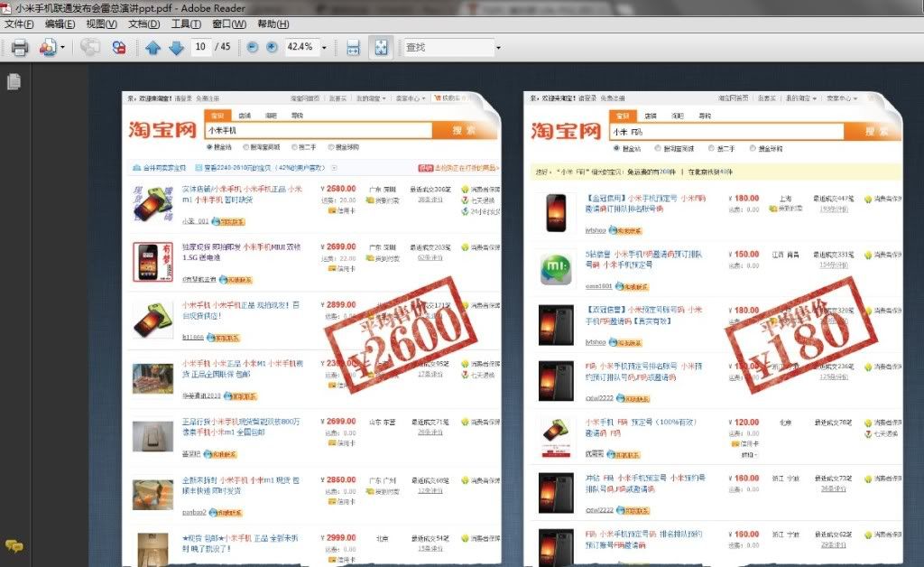The image size is (924, 567).
Task: Click 淘宝网首页 link on 小米 F码 page
Action: [733, 98]
